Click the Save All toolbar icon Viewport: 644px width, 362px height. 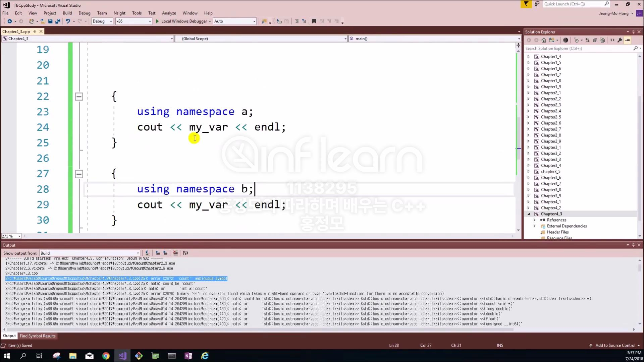click(58, 21)
